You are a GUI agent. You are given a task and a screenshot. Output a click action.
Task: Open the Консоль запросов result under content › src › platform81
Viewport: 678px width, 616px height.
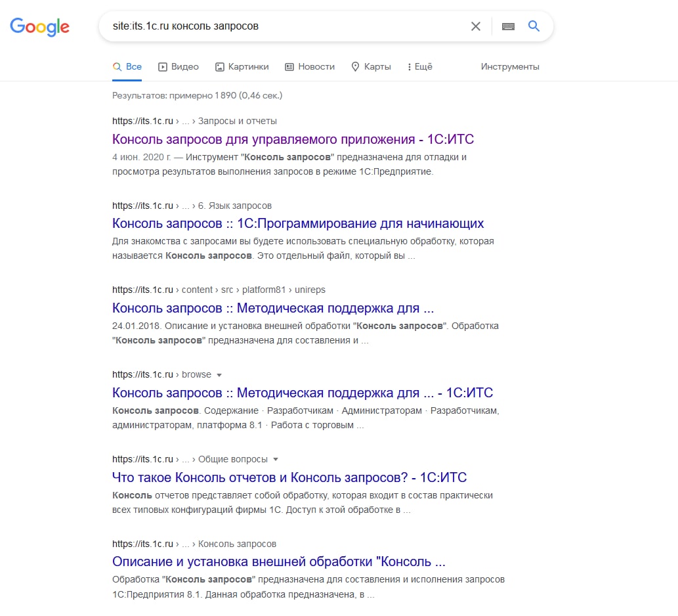click(x=273, y=308)
